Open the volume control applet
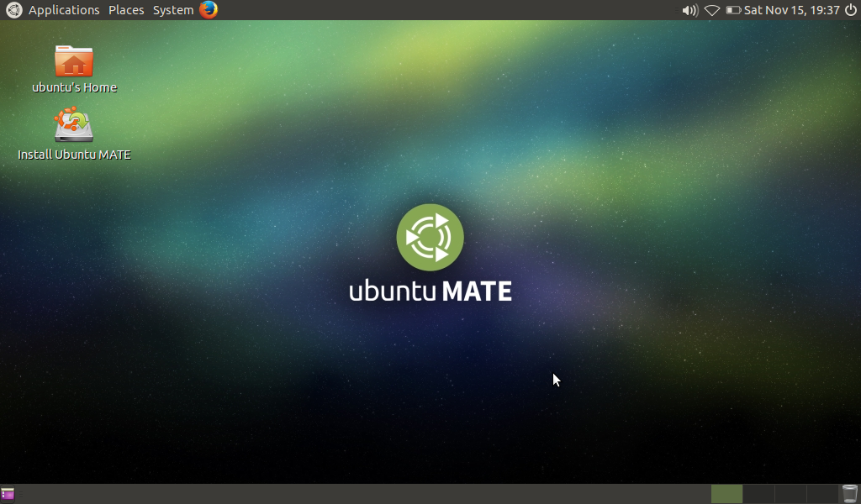This screenshot has height=504, width=861. [x=689, y=10]
